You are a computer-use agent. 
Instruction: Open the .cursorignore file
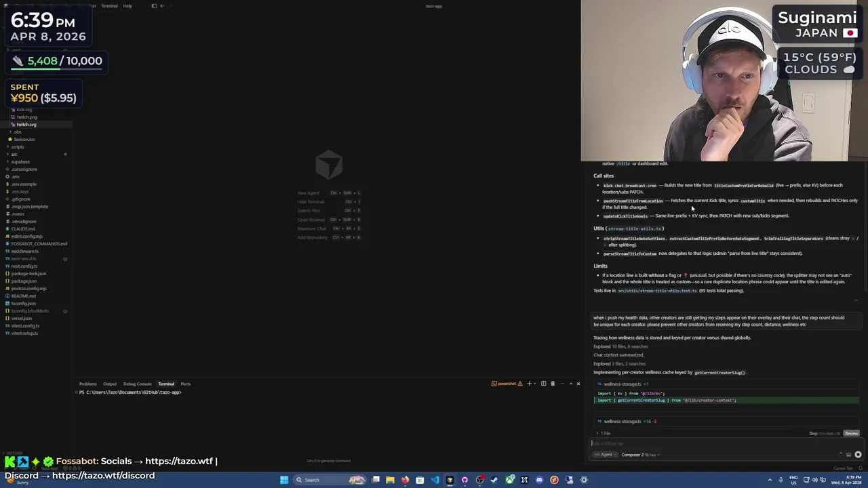[x=24, y=169]
